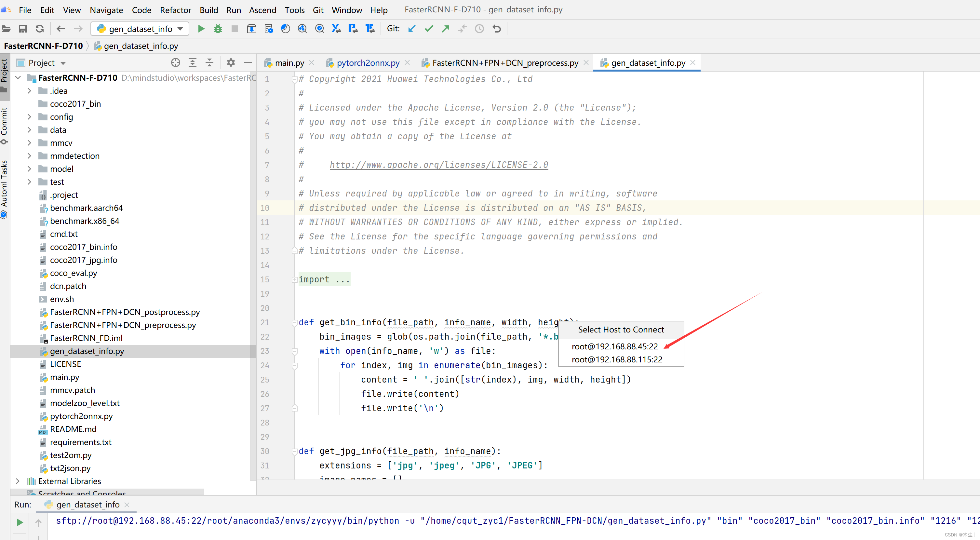Open the Ascend menu
This screenshot has width=980, height=540.
point(262,10)
